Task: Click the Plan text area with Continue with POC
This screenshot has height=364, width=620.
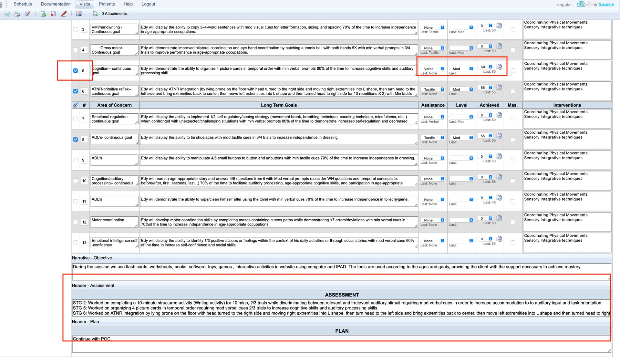Action: pyautogui.click(x=342, y=344)
